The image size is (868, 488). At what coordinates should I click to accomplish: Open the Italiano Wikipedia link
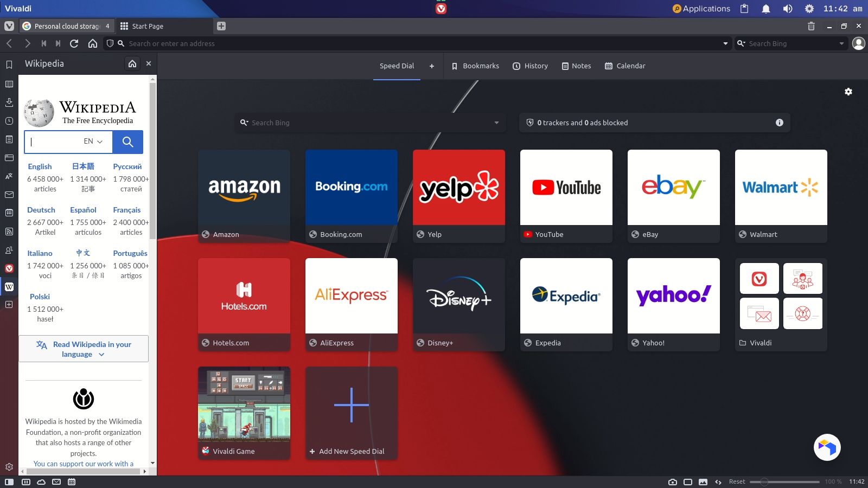(40, 253)
